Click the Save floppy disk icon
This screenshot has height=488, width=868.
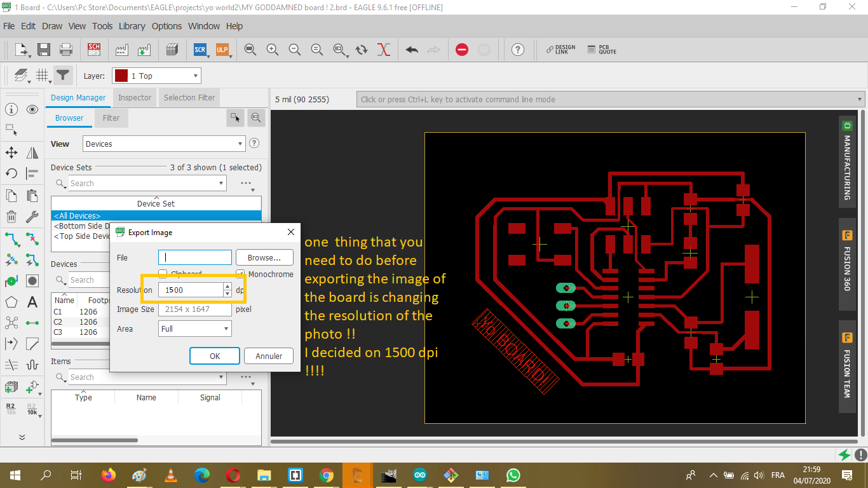44,50
